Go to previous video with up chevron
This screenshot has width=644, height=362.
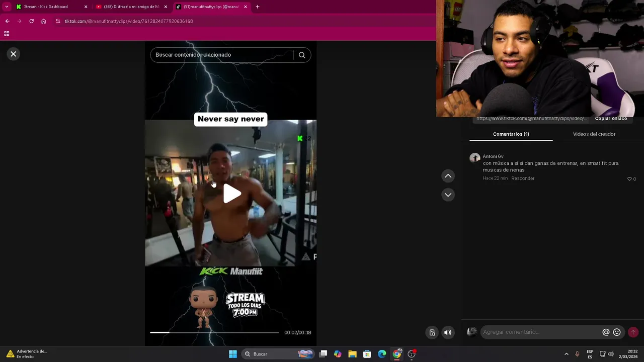click(x=448, y=176)
